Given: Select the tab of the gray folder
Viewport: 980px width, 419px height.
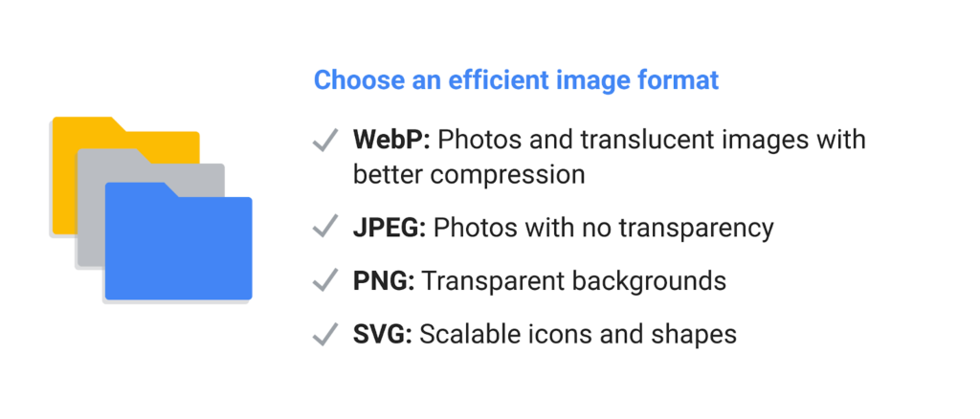Looking at the screenshot, I should [x=111, y=156].
